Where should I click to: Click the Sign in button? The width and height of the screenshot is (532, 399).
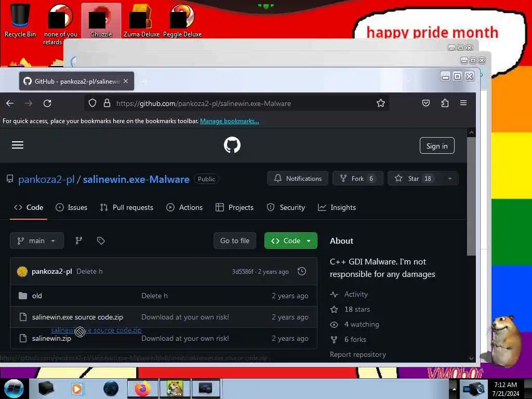pos(436,145)
